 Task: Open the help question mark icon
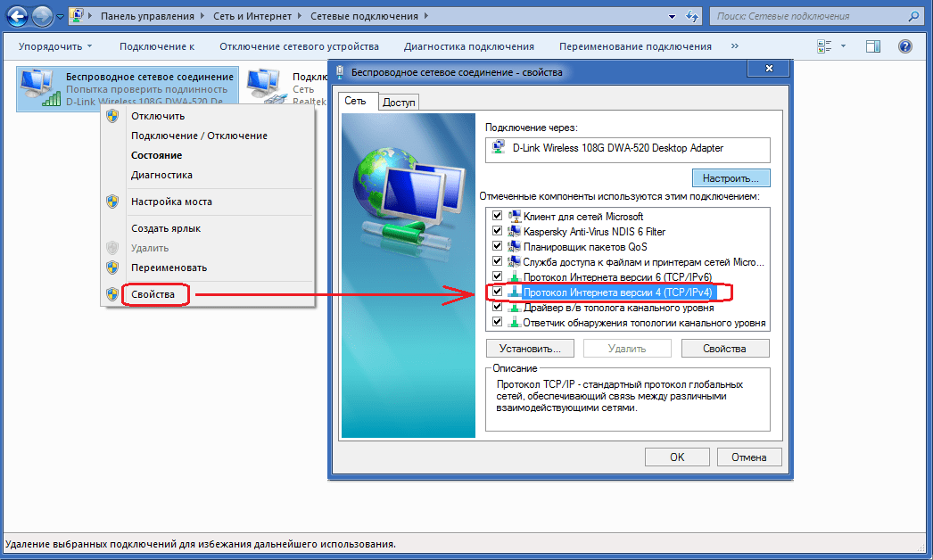[x=905, y=46]
